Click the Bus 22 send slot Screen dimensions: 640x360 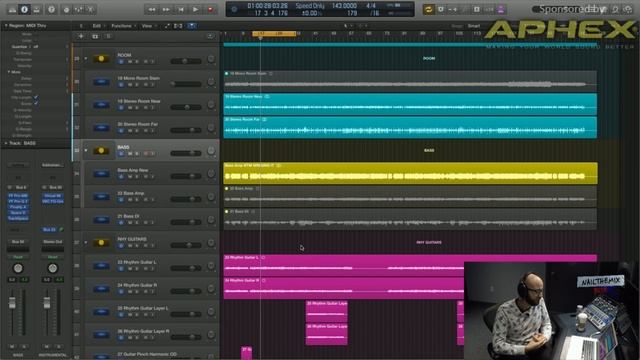pyautogui.click(x=49, y=230)
